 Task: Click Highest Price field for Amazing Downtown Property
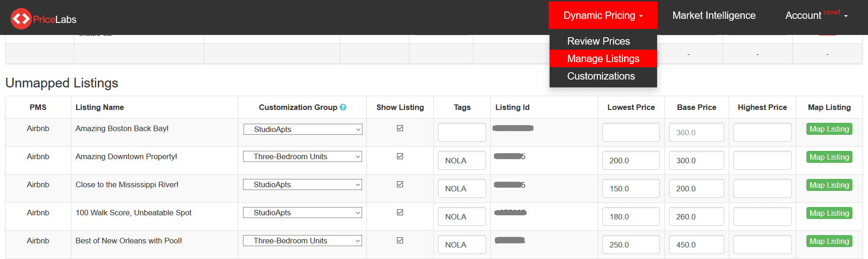762,161
